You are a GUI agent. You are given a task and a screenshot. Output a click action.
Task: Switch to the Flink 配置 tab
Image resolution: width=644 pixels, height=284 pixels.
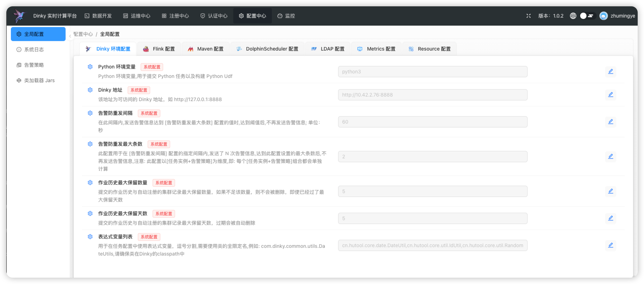pos(159,49)
